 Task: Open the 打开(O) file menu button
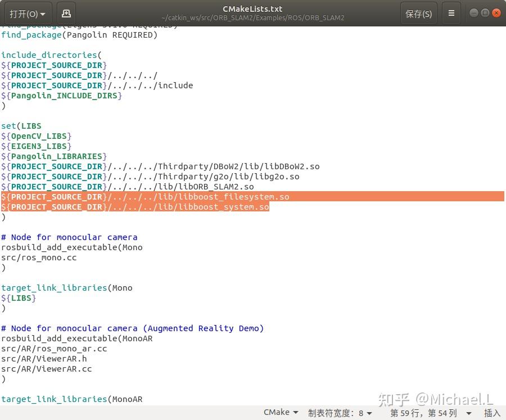coord(28,13)
